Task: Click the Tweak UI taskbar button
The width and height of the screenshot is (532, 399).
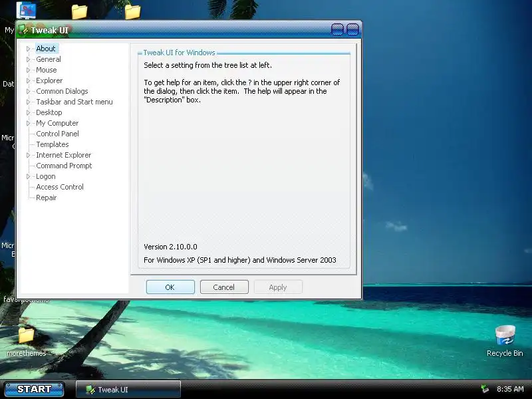Action: [x=128, y=390]
